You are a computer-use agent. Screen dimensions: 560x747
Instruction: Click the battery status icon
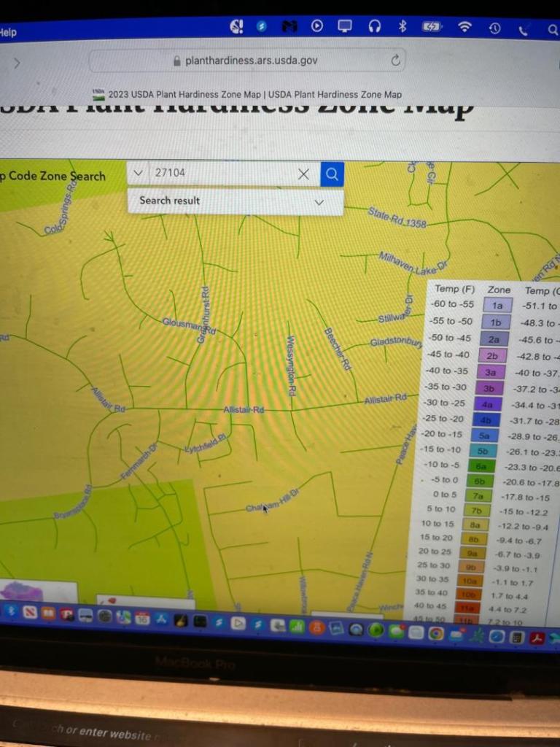tap(432, 27)
